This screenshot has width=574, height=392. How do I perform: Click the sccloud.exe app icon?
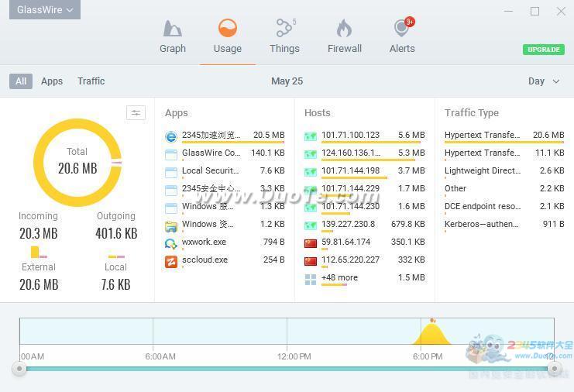171,261
